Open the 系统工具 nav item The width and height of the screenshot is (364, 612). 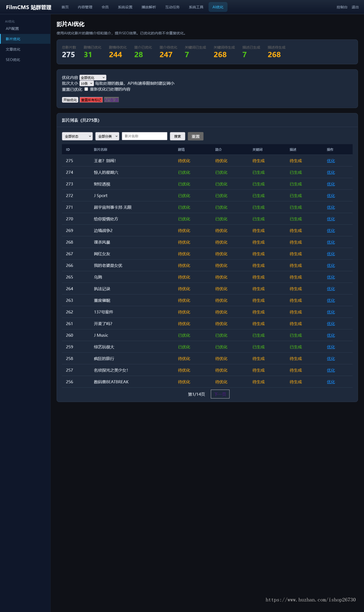pyautogui.click(x=196, y=7)
